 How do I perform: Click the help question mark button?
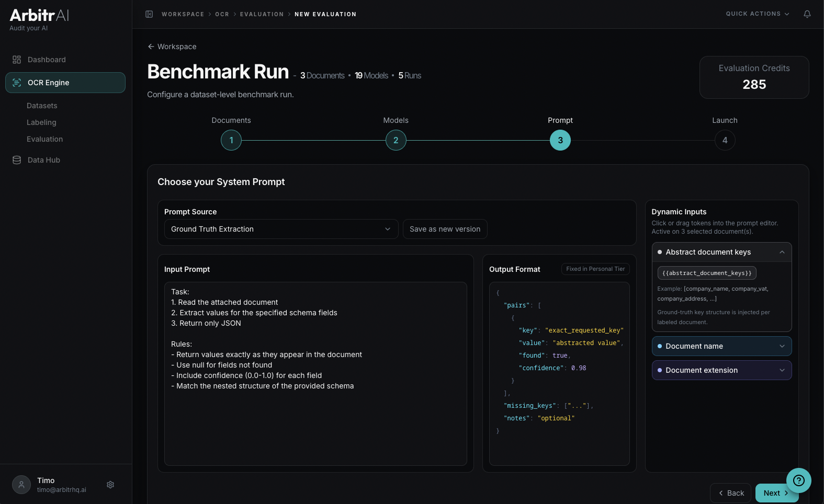[x=798, y=480]
